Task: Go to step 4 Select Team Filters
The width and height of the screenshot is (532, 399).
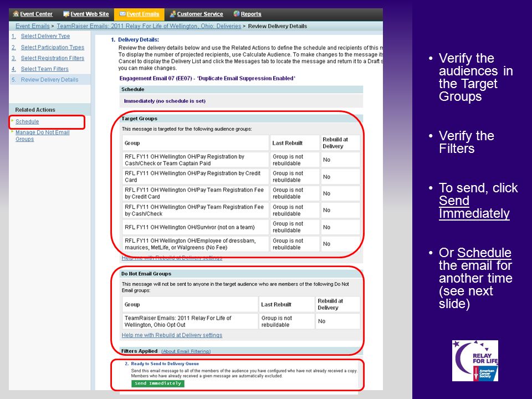Action: 44,69
